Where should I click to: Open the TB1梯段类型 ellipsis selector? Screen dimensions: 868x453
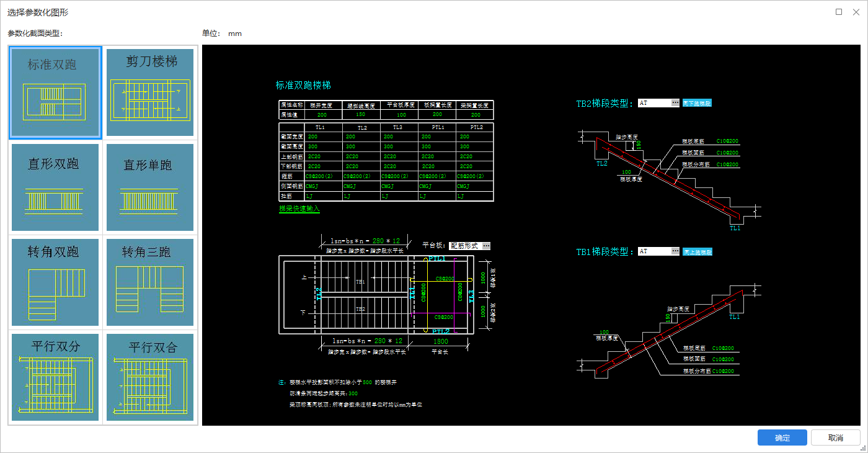coord(675,251)
